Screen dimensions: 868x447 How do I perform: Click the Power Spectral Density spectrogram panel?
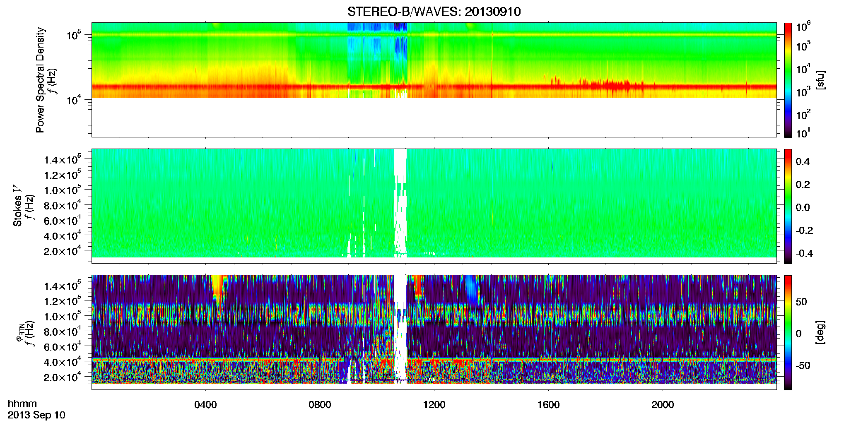(434, 80)
